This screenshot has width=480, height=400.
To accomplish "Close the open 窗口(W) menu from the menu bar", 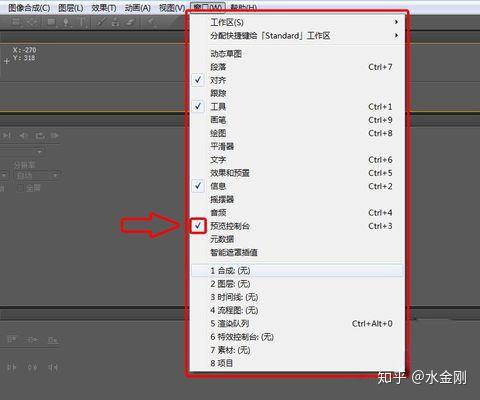I will pos(208,7).
